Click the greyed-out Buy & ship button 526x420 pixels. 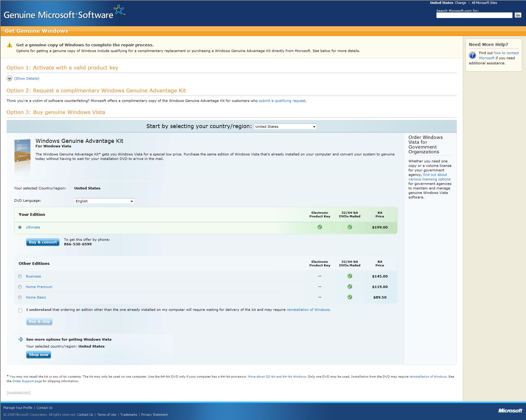[x=39, y=322]
